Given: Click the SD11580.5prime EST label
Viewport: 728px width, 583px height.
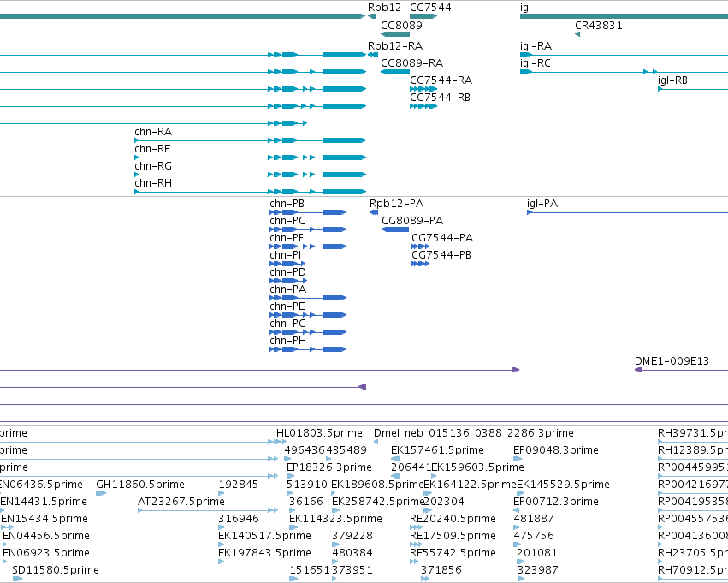Looking at the screenshot, I should [x=56, y=570].
